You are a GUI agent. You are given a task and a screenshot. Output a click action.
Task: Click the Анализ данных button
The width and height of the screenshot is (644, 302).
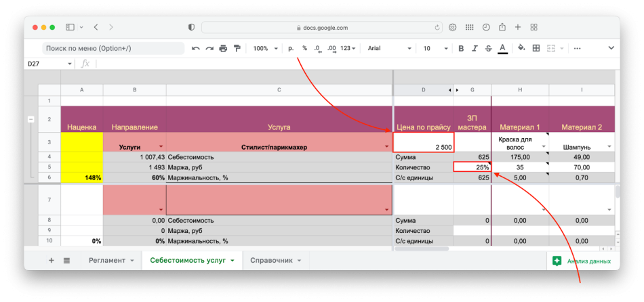[582, 261]
